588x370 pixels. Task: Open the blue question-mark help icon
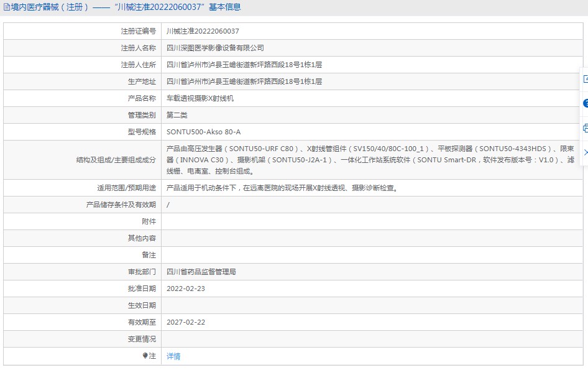[586, 103]
